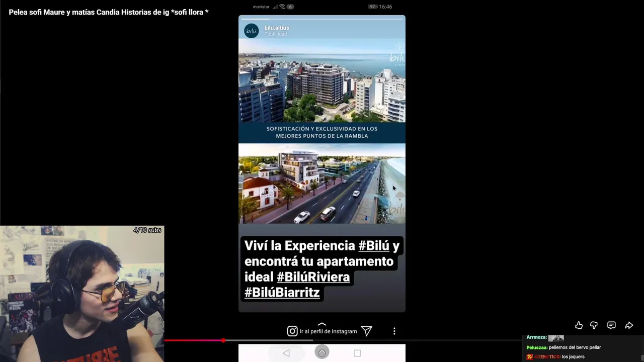Tap the #Bilú hashtag
644x362 pixels.
(374, 245)
